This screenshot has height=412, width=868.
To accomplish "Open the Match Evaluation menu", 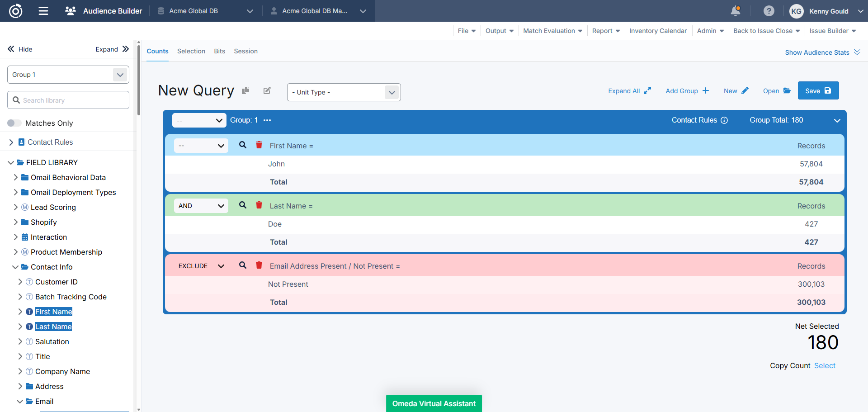I will (x=552, y=31).
